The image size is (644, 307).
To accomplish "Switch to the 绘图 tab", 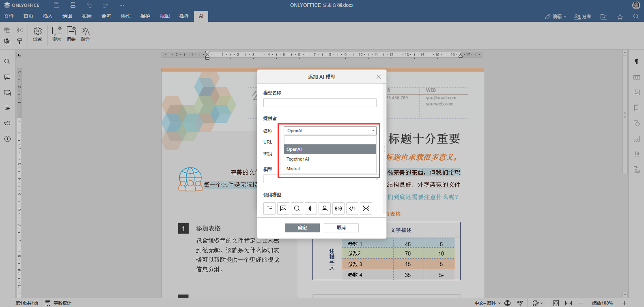I will point(67,16).
